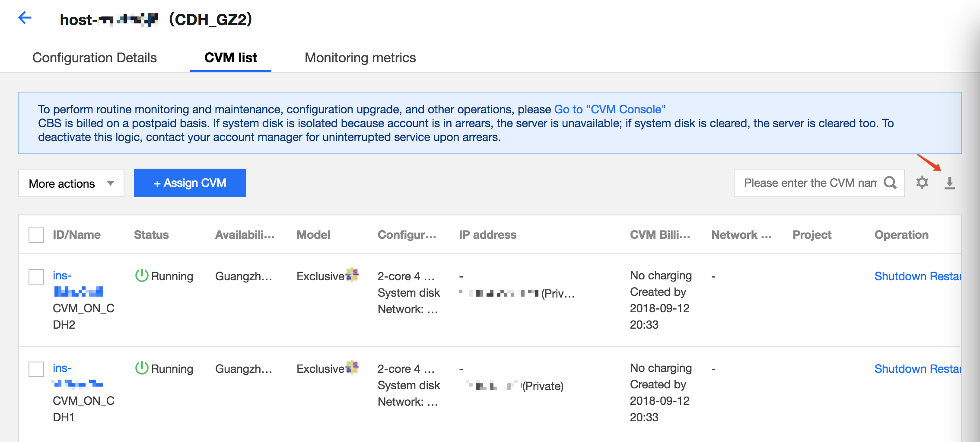The height and width of the screenshot is (442, 980).
Task: Click the Running power icon for CVM_ON_CDH2
Action: 142,275
